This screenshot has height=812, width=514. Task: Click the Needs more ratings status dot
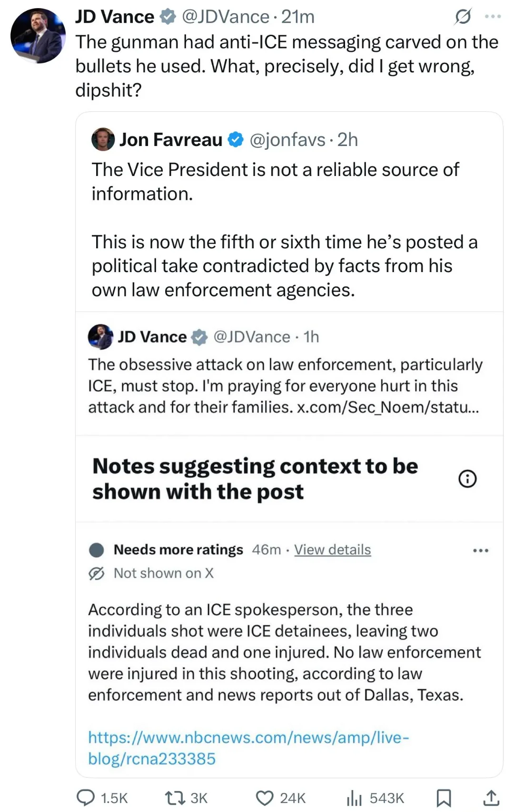[97, 550]
